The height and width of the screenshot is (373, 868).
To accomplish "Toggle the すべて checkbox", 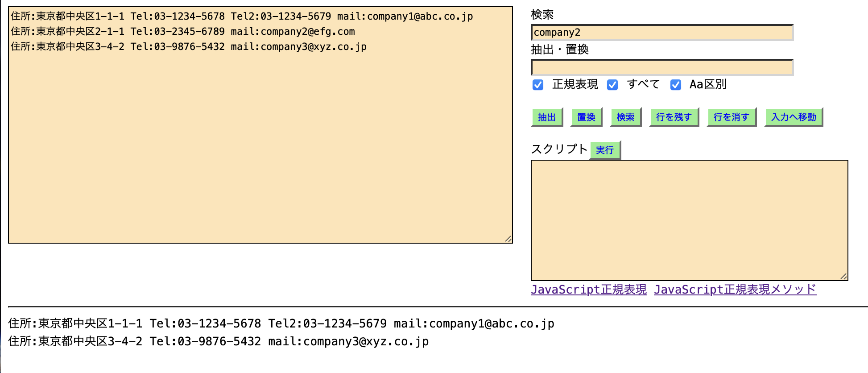I will [612, 85].
